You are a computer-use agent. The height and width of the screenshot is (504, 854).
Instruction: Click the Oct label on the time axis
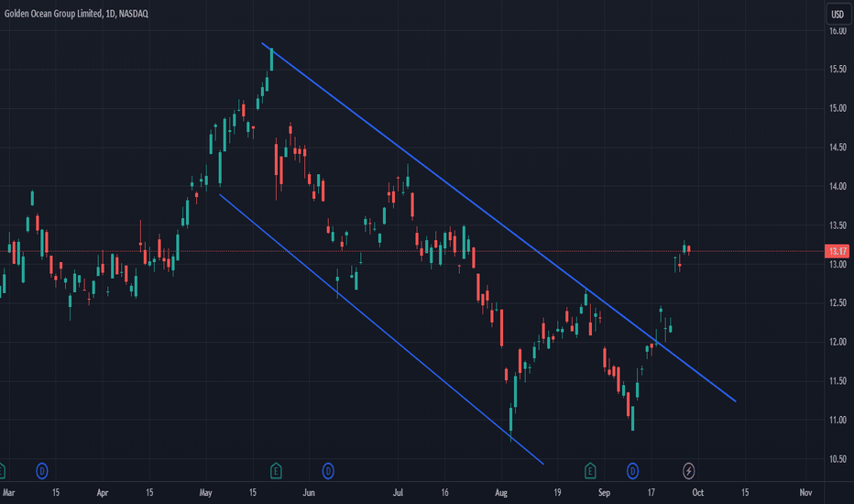click(x=697, y=493)
